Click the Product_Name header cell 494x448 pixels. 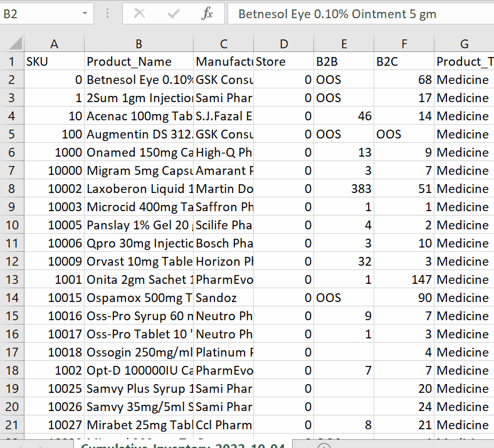point(139,61)
